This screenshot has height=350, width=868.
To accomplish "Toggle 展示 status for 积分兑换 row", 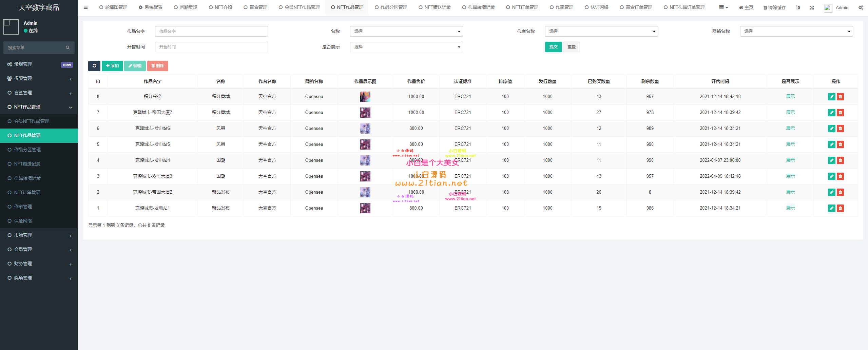I will pyautogui.click(x=790, y=96).
